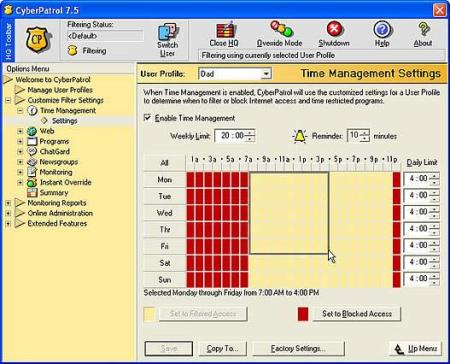
Task: Select the All row header
Action: click(164, 163)
